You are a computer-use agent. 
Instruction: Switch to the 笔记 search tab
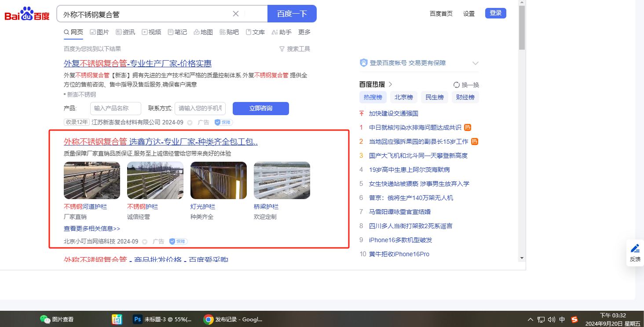177,32
